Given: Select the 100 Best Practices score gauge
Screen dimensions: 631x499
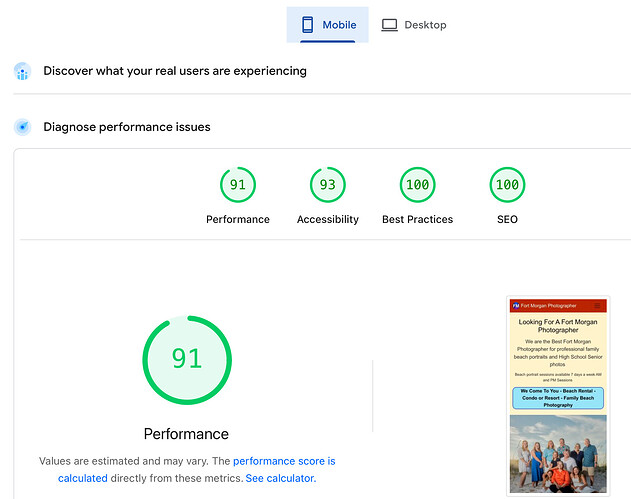Looking at the screenshot, I should (x=417, y=185).
